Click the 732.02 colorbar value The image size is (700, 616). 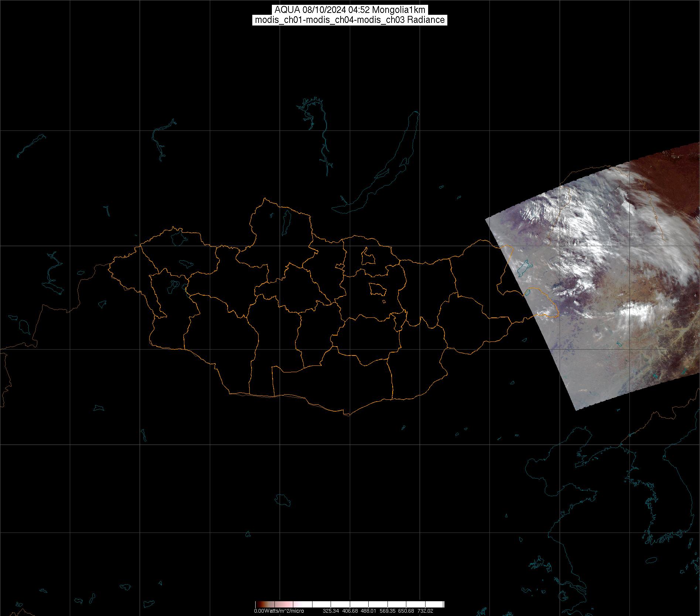pos(425,611)
